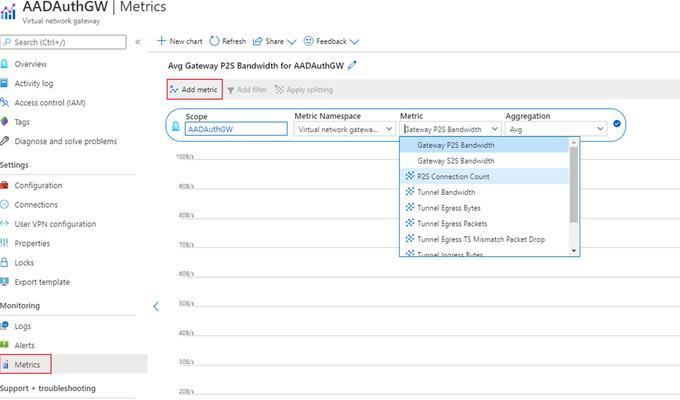This screenshot has width=680, height=400.
Task: Click the Logs icon
Action: click(4, 325)
